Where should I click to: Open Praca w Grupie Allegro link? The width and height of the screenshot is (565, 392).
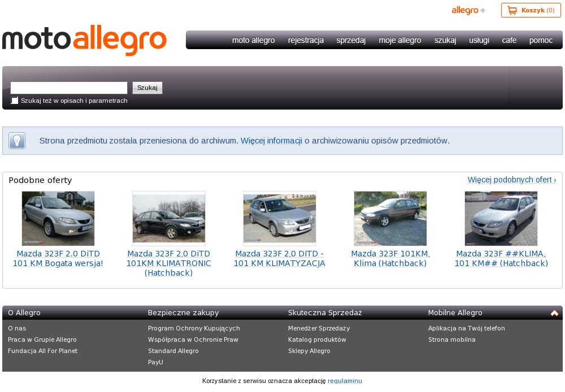42,340
